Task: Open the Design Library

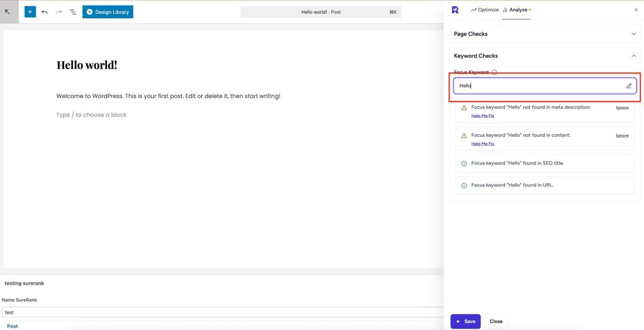Action: [x=108, y=12]
